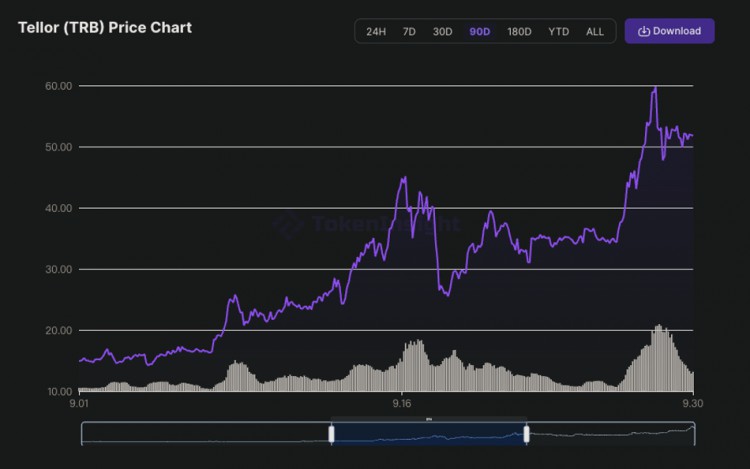The image size is (750, 469).
Task: Select the 180D time range
Action: [x=519, y=32]
